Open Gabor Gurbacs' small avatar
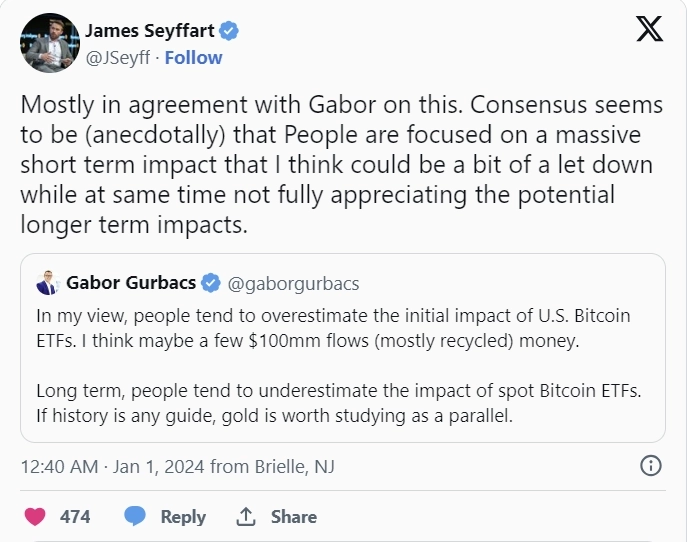The width and height of the screenshot is (687, 542). click(47, 283)
